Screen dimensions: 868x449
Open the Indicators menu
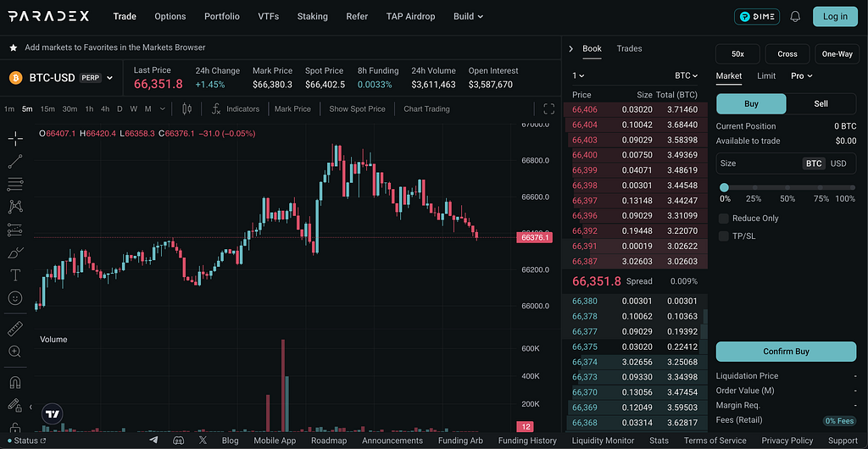point(237,109)
